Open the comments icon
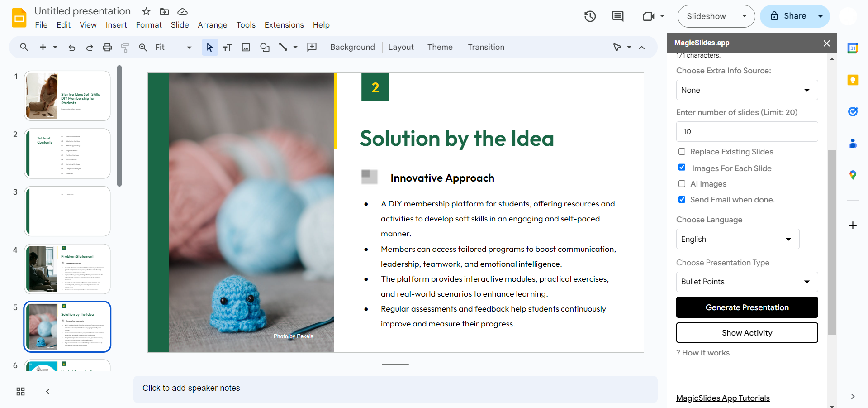Image resolution: width=868 pixels, height=408 pixels. pos(617,17)
